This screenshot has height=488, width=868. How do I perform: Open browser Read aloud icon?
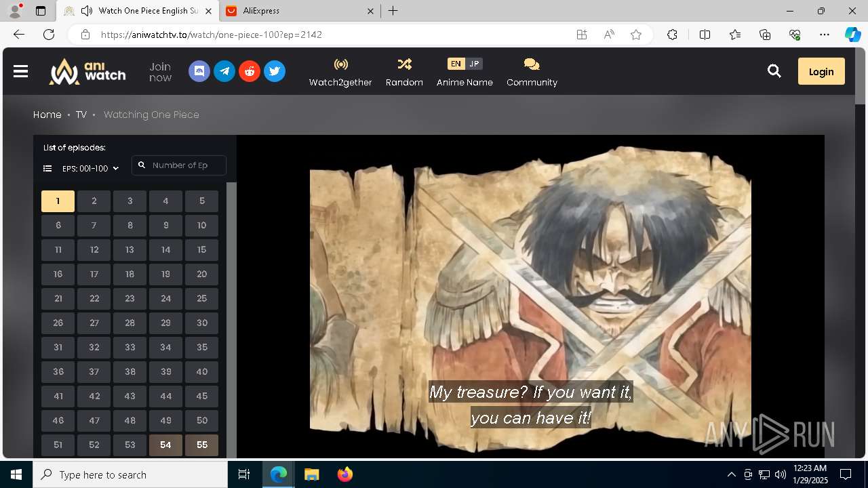tap(609, 35)
